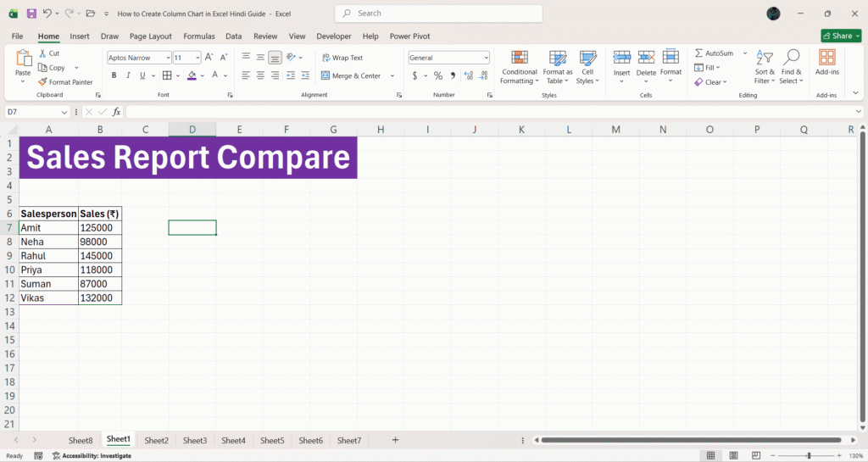Set Bottom Align vertical alignment
This screenshot has height=462, width=868.
point(275,57)
